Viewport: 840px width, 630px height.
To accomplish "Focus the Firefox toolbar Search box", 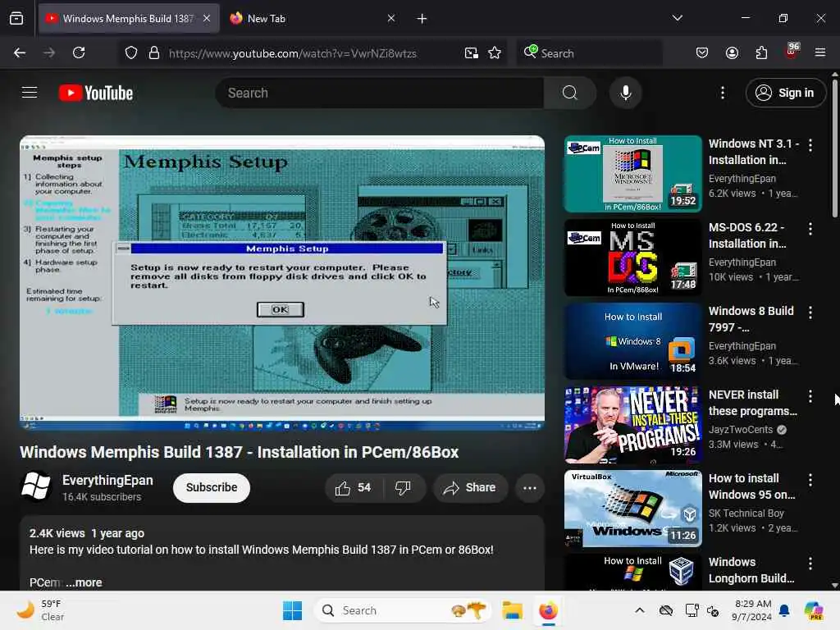I will point(590,53).
